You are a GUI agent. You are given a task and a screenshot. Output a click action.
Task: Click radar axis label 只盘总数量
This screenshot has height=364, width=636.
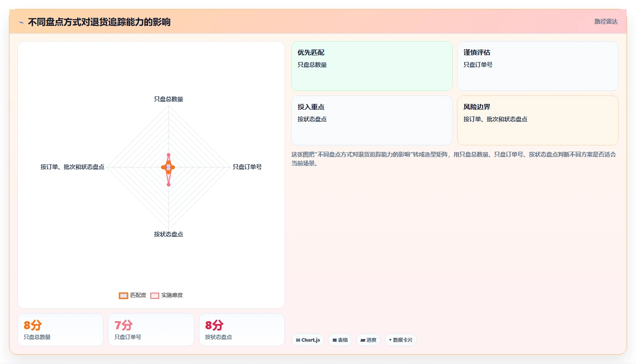[x=169, y=99]
